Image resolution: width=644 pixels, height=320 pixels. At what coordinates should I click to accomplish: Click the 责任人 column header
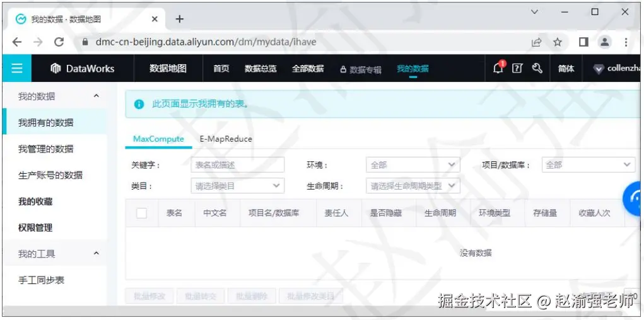[x=336, y=213]
